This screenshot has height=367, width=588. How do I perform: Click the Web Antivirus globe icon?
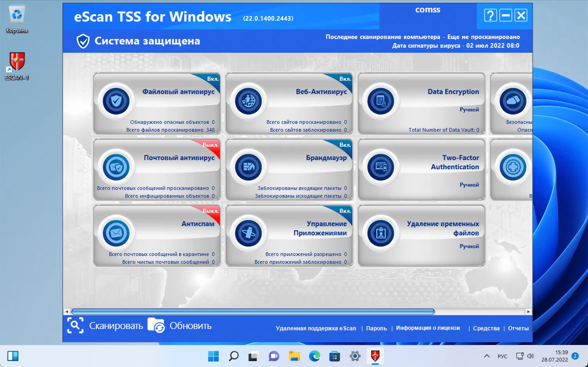(248, 101)
